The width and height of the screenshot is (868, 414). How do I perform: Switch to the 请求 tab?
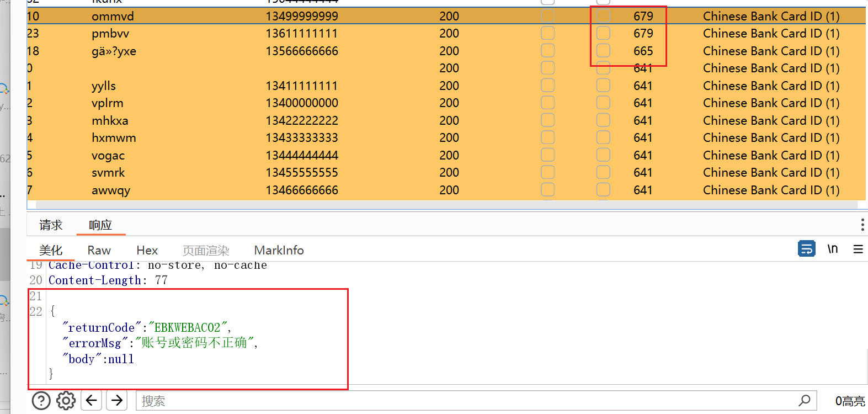[x=51, y=225]
